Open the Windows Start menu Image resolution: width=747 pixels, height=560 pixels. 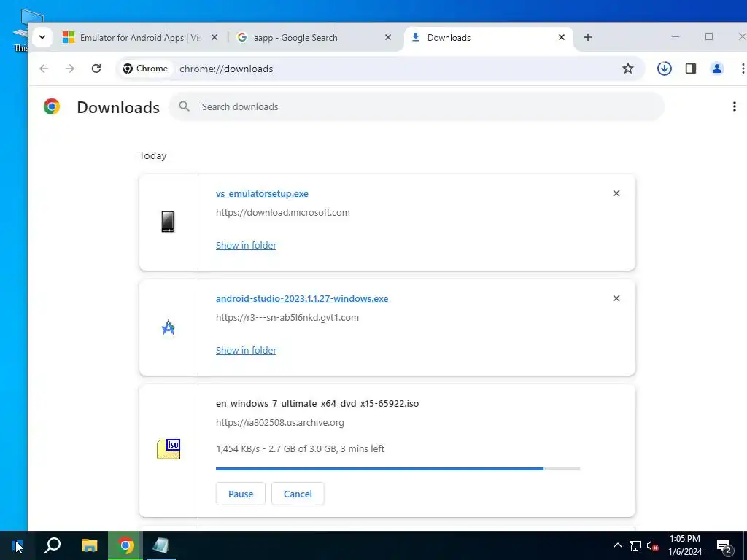point(18,545)
